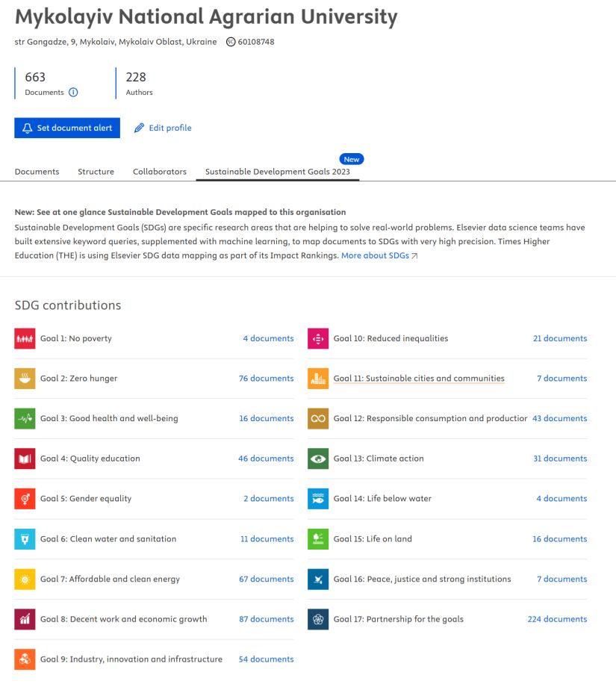This screenshot has height=687, width=616.
Task: Click Goal 2: Zero hunger label
Action: 79,378
